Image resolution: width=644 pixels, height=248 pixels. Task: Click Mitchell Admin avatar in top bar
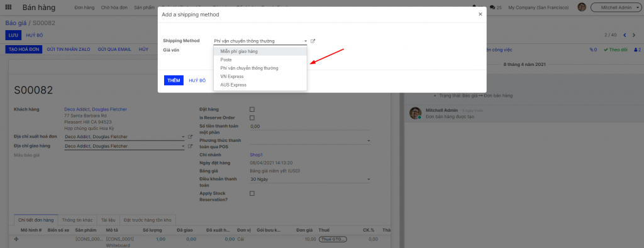point(582,8)
